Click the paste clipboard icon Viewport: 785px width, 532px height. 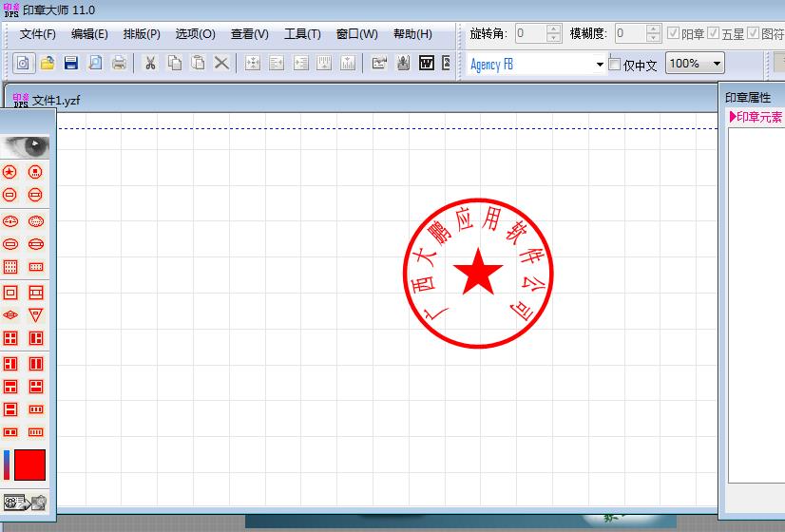point(199,64)
